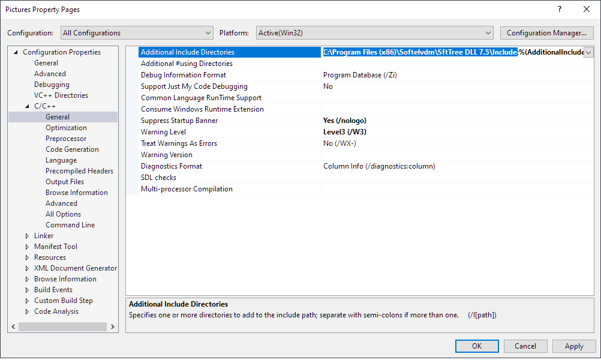
Task: Expand the Build Events node
Action: pos(27,290)
